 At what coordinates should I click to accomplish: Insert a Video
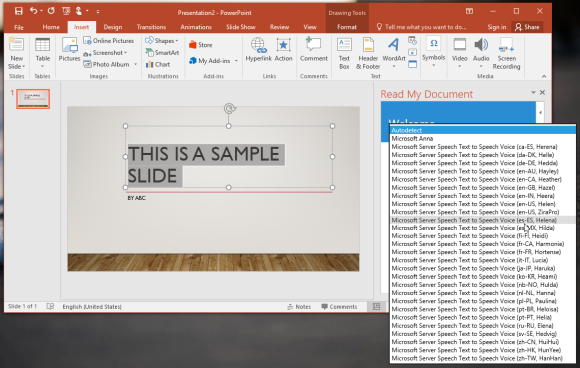click(x=460, y=54)
